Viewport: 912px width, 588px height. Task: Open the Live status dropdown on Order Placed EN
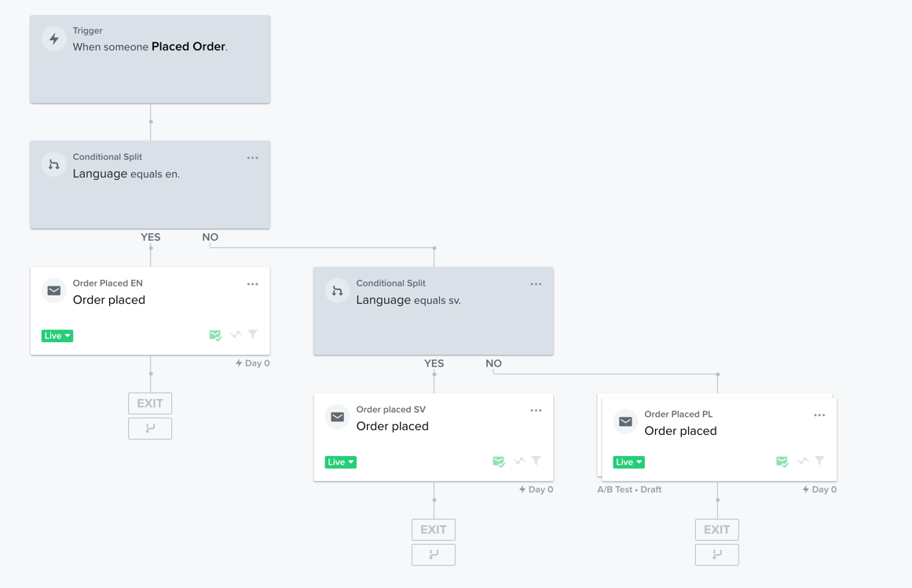tap(57, 335)
